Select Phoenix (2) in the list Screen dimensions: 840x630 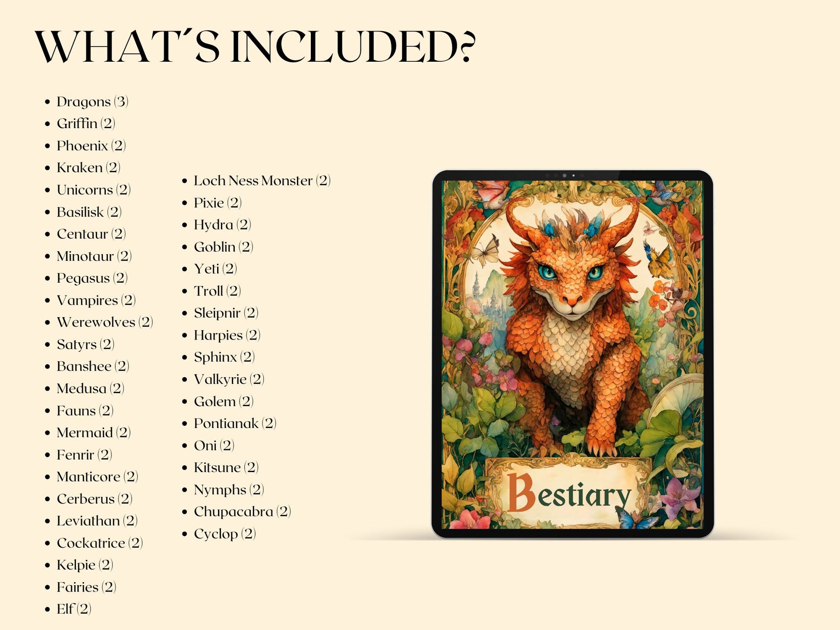pos(91,146)
